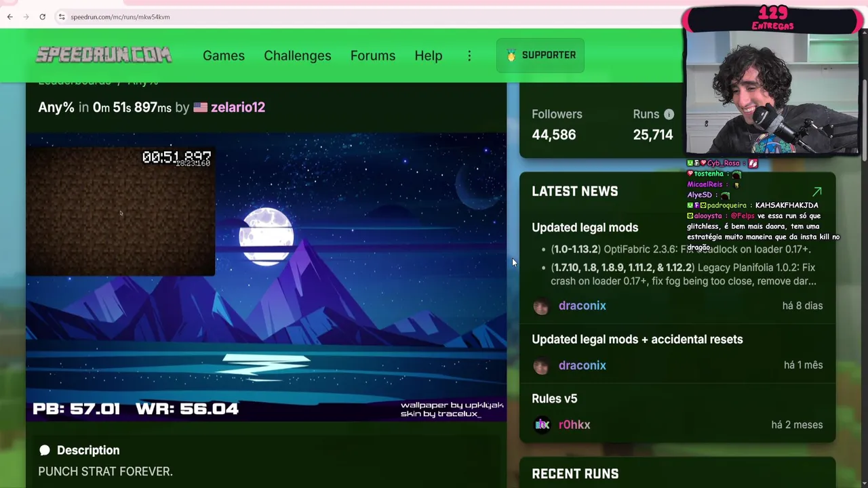Open the Speedrun.com logo home link

[x=104, y=55]
